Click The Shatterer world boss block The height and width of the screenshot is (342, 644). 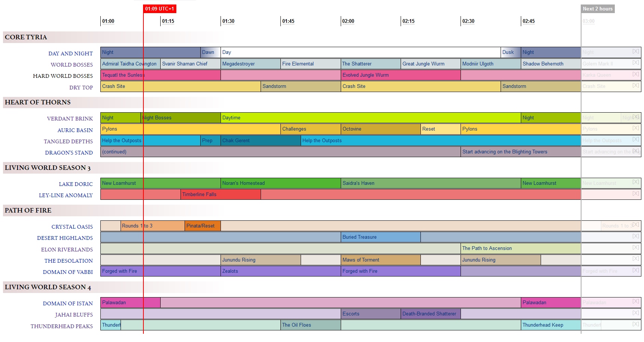point(371,64)
